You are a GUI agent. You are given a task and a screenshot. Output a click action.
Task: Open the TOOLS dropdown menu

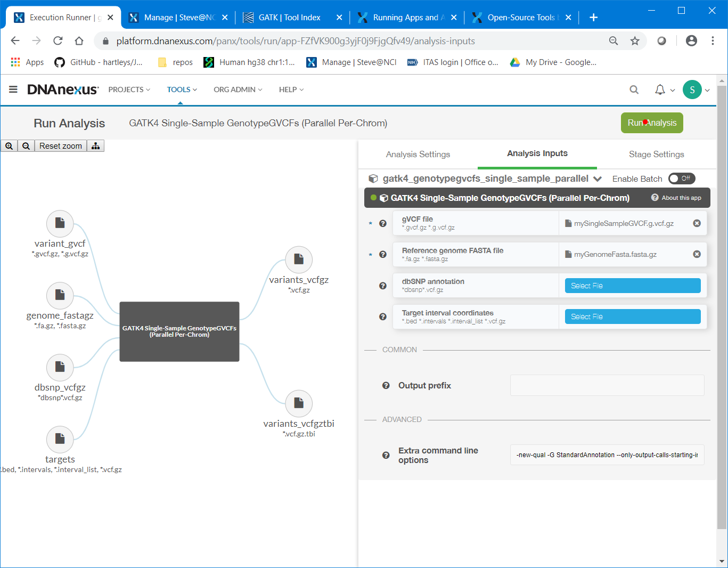point(182,90)
